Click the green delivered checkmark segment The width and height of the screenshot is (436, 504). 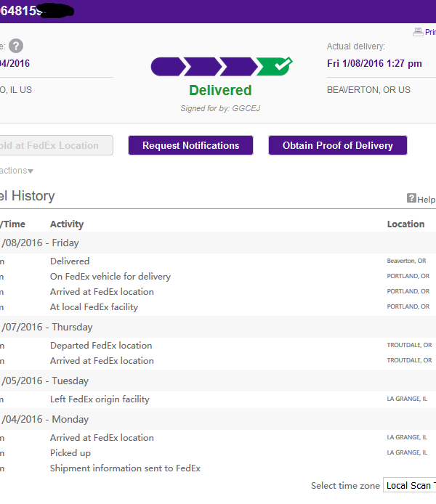coord(275,66)
